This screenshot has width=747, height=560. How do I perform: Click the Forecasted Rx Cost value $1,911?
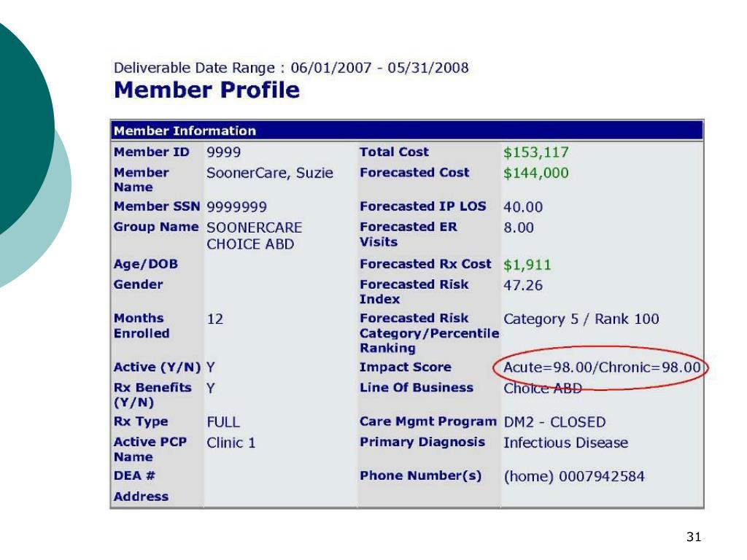pyautogui.click(x=527, y=265)
